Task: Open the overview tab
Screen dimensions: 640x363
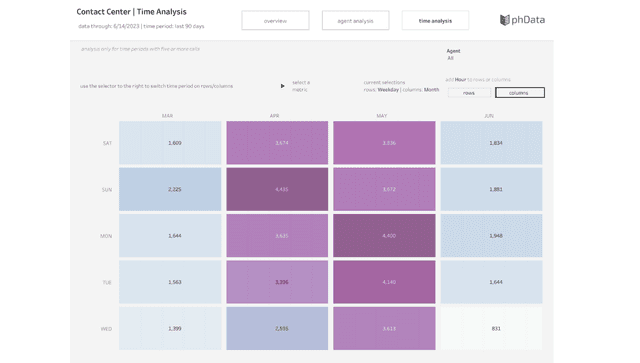Action: [x=275, y=20]
